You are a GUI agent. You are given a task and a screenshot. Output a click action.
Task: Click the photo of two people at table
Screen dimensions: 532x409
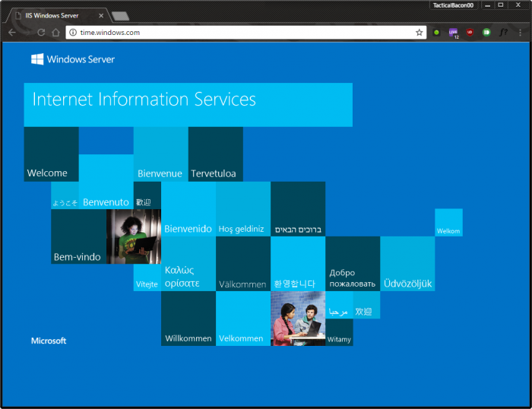coord(298,319)
